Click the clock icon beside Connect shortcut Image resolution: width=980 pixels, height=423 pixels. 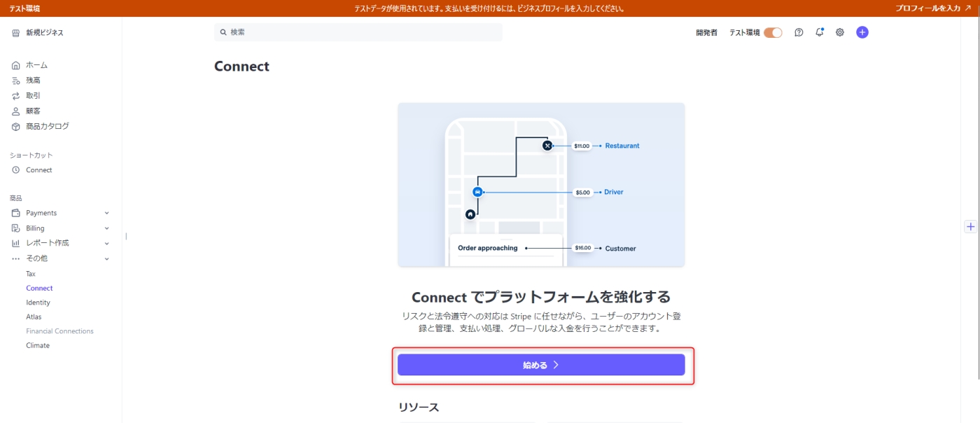pyautogui.click(x=15, y=170)
